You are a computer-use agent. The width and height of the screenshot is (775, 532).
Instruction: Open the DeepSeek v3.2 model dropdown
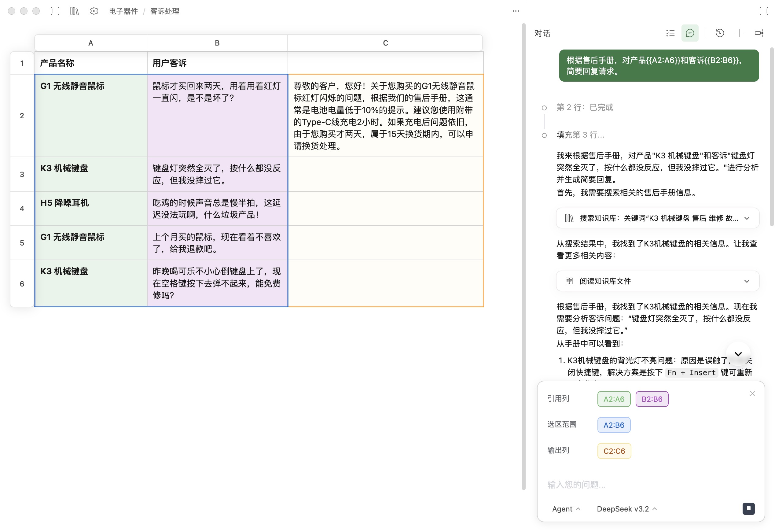point(626,509)
